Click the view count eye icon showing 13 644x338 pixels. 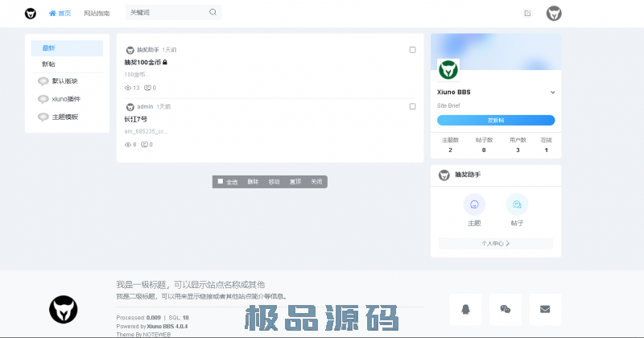pos(128,88)
